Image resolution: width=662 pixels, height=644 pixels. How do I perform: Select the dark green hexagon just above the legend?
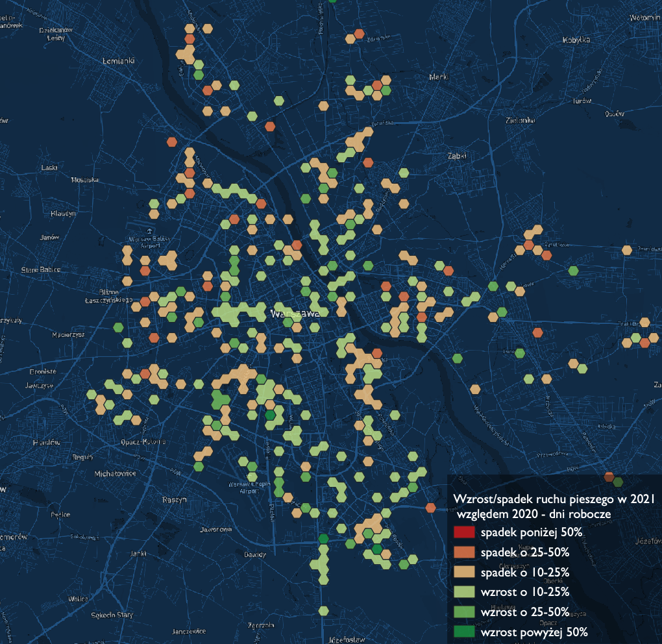[618, 482]
